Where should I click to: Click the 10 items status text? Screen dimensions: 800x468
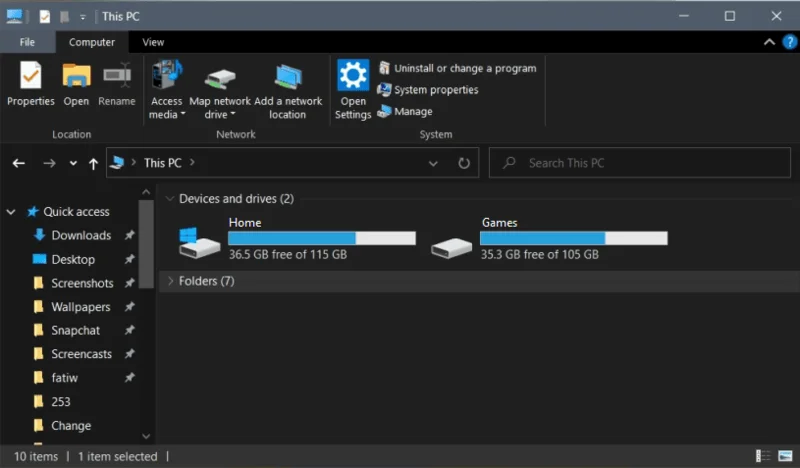(36, 456)
